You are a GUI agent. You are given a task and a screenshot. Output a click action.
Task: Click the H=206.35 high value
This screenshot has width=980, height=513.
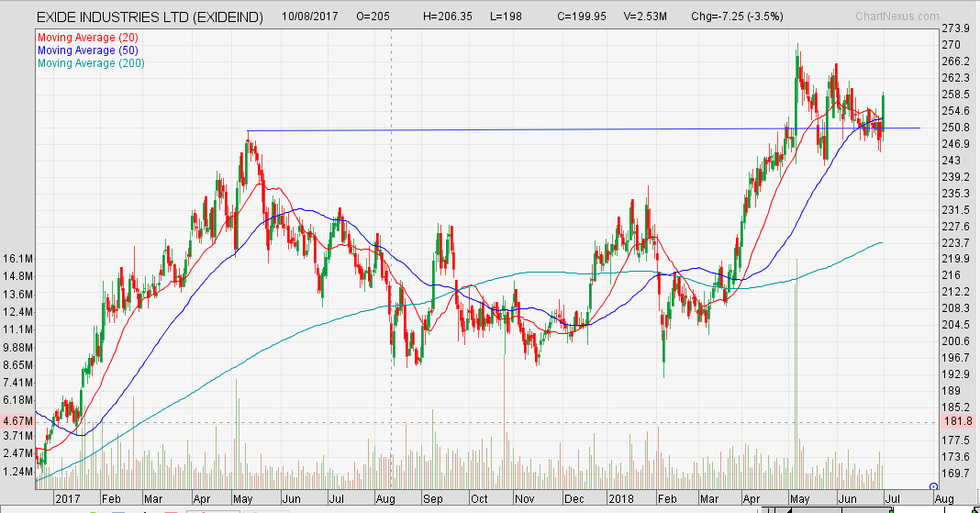[448, 17]
